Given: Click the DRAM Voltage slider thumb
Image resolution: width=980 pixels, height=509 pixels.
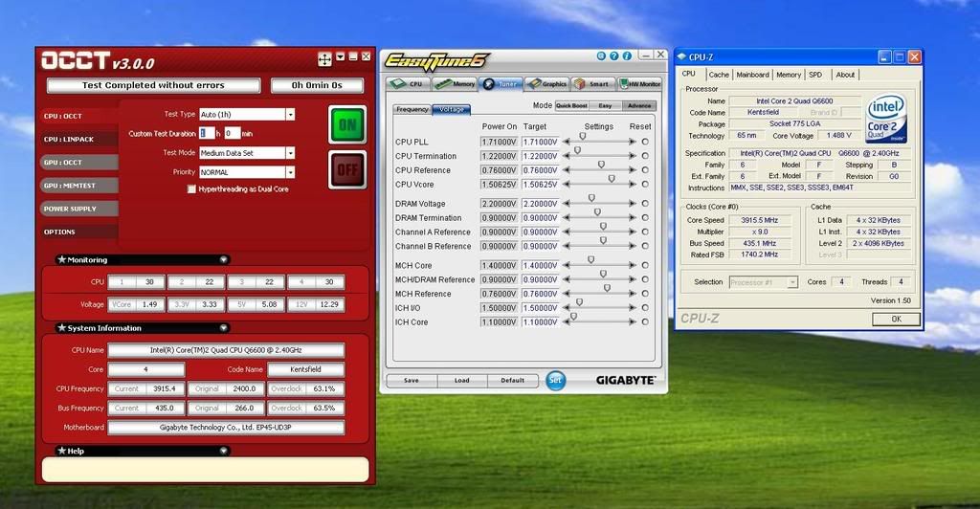Looking at the screenshot, I should coord(591,198).
